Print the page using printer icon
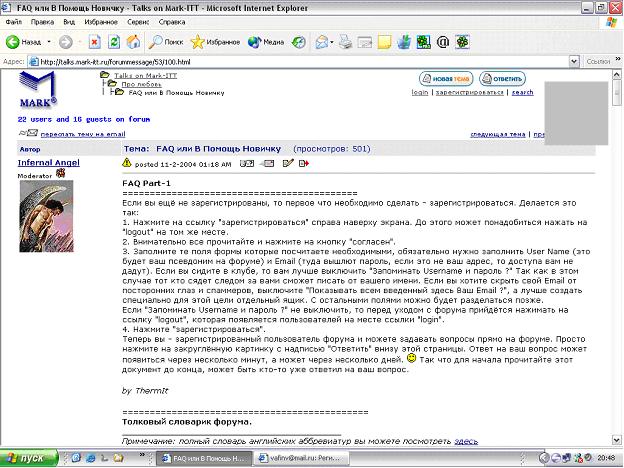The height and width of the screenshot is (468, 624). (x=345, y=42)
